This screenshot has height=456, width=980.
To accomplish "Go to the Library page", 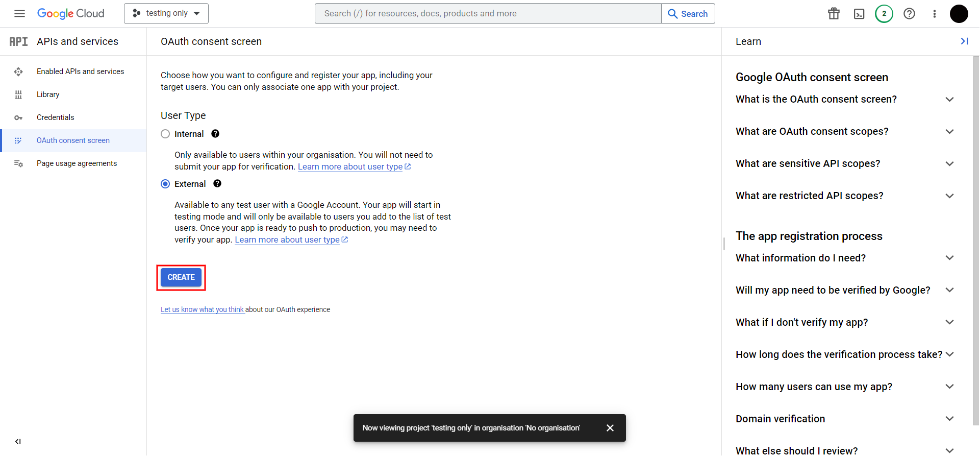I will point(73,94).
